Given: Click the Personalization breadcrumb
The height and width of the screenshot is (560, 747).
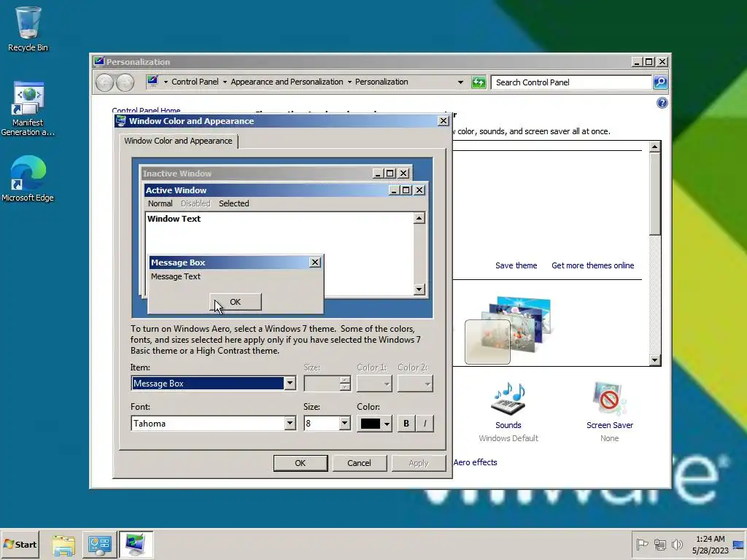Looking at the screenshot, I should (x=382, y=82).
